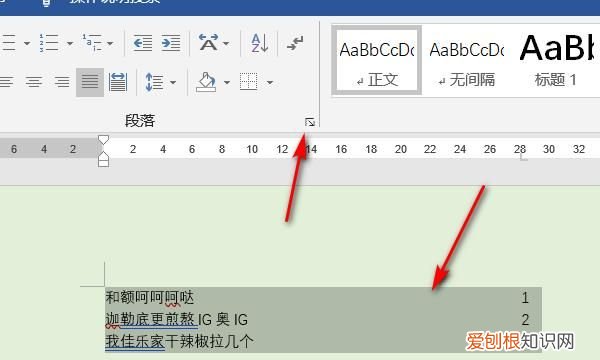Click the multilevel list icon
The width and height of the screenshot is (600, 360).
point(92,43)
